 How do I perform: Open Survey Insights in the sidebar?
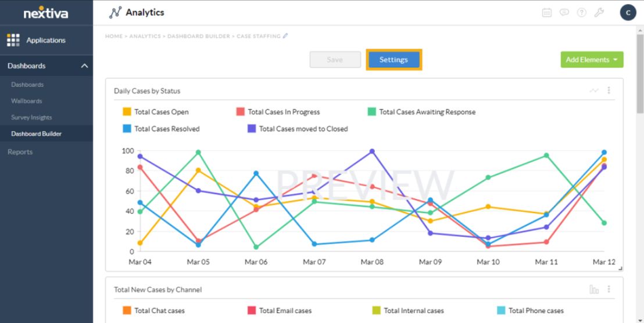point(31,117)
